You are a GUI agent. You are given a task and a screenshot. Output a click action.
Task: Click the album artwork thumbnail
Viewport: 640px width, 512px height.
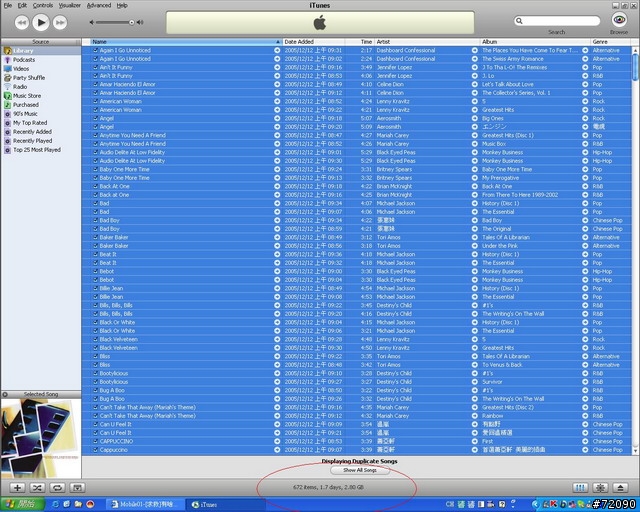[41, 438]
